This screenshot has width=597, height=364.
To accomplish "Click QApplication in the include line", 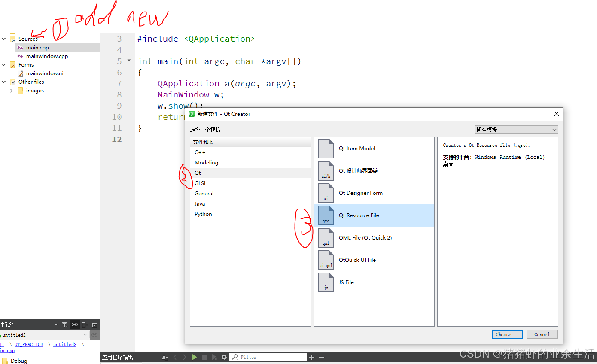I will pos(219,39).
